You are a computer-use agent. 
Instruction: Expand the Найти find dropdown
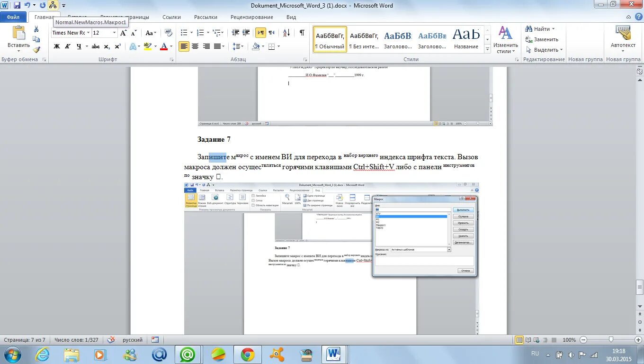coord(553,29)
